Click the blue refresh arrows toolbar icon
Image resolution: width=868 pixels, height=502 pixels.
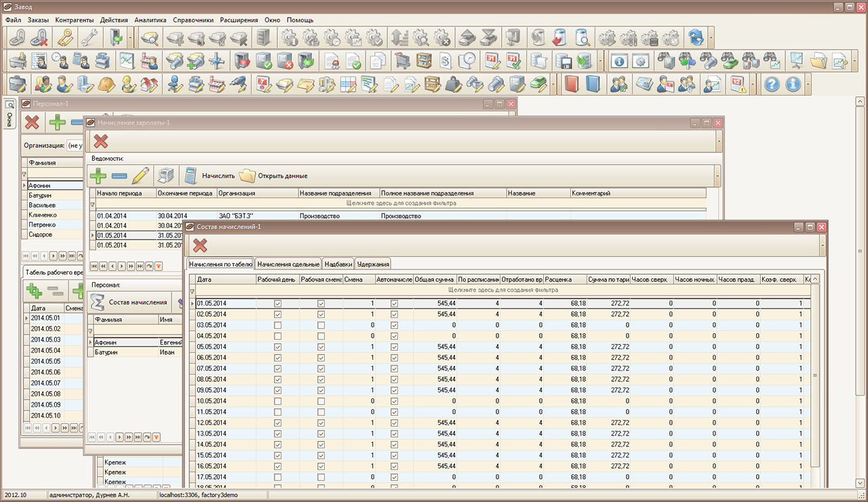coord(696,37)
